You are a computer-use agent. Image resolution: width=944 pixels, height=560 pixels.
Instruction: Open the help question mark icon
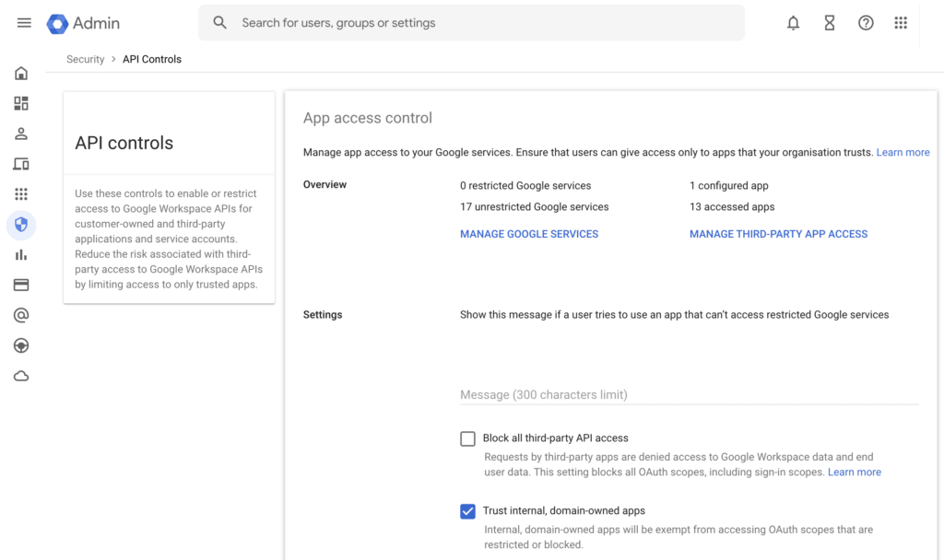866,23
